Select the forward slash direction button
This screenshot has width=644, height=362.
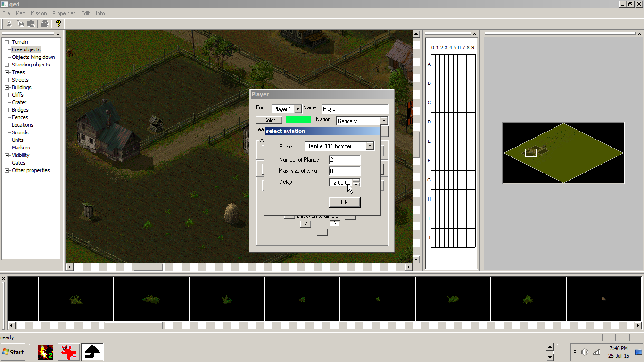pos(305,224)
